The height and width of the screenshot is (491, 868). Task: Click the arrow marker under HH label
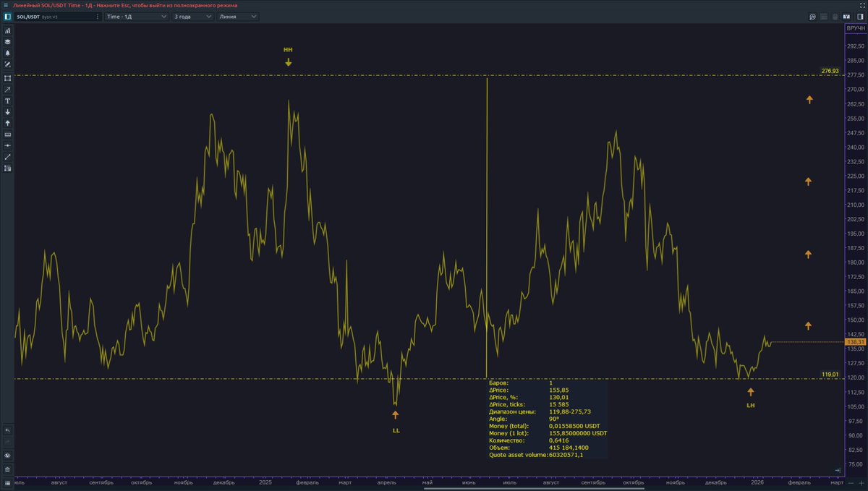[x=289, y=62]
